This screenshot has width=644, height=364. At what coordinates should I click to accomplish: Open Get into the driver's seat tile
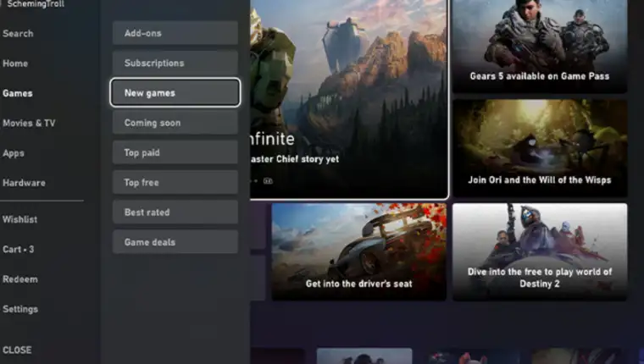(359, 251)
